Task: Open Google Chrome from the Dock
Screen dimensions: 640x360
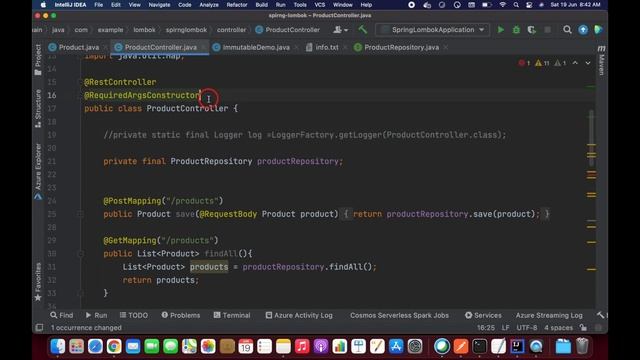Action: 114,347
